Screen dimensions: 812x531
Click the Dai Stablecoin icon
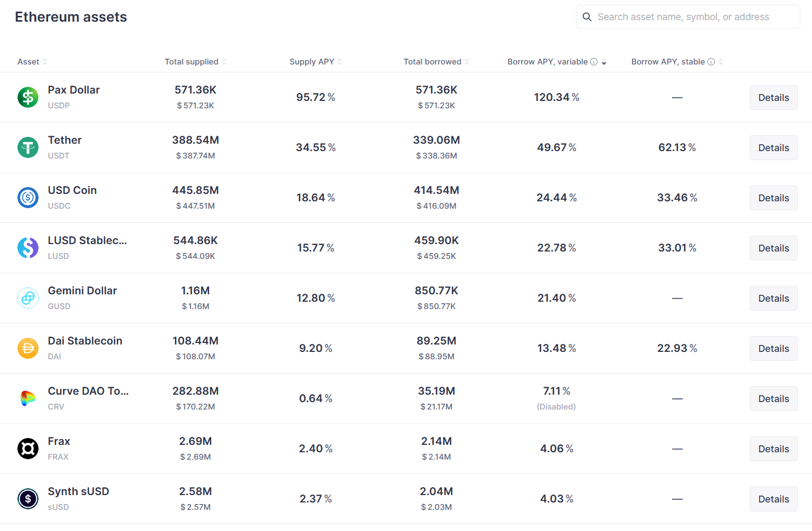click(28, 348)
